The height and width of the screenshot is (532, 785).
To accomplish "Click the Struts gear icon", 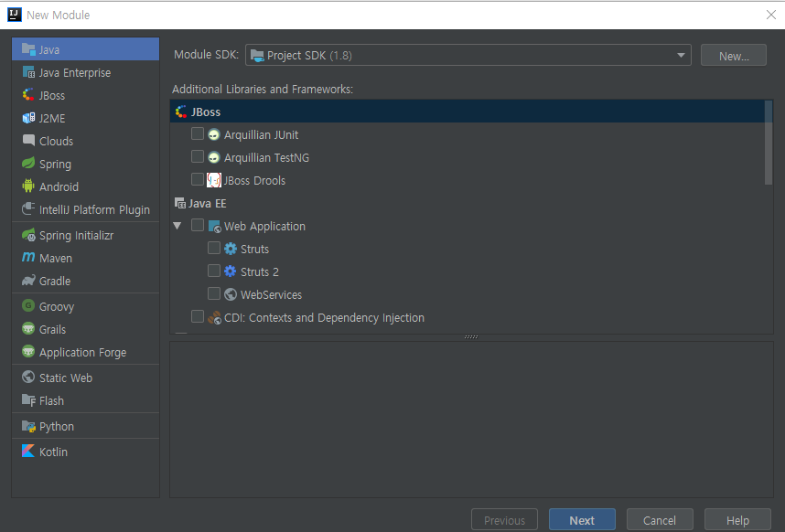I will pos(231,249).
